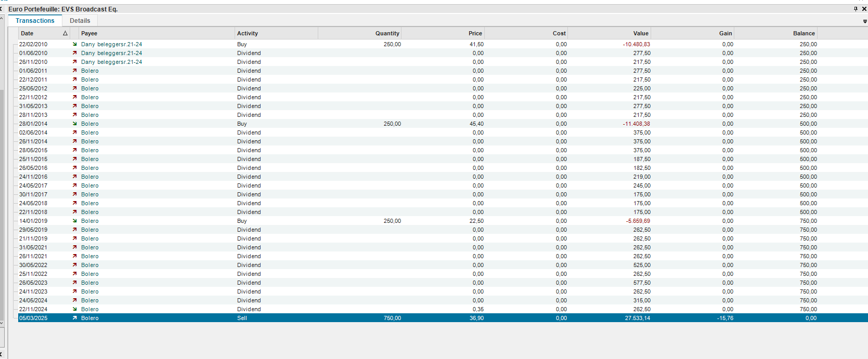Click the arrow icon on 22/11/2012 row

click(75, 97)
